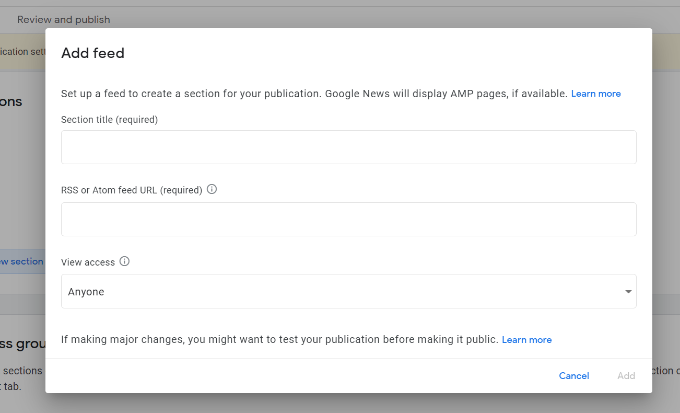The width and height of the screenshot is (680, 413).
Task: Click the 'Section title (required)' label
Action: point(109,120)
